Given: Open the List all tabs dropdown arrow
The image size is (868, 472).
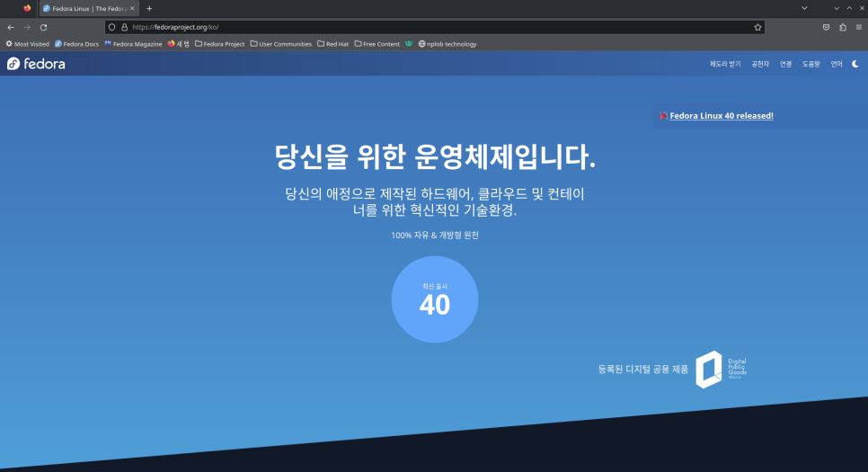Looking at the screenshot, I should [x=806, y=7].
